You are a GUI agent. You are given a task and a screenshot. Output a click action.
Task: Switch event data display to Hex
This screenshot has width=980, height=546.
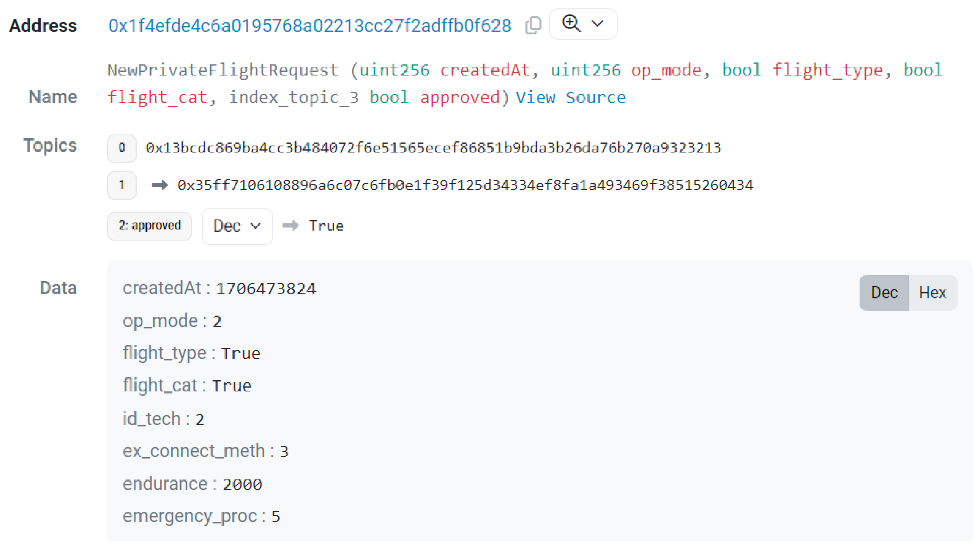point(933,292)
